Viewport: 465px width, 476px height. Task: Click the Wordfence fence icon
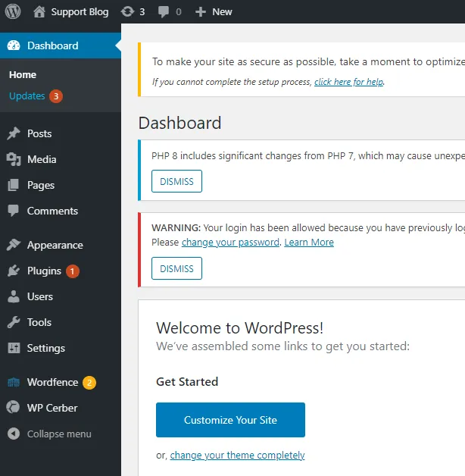(14, 382)
